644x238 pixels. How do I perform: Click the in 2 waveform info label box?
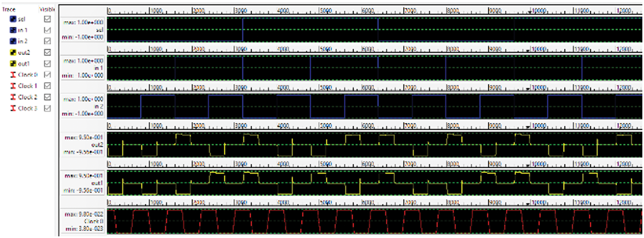click(83, 106)
